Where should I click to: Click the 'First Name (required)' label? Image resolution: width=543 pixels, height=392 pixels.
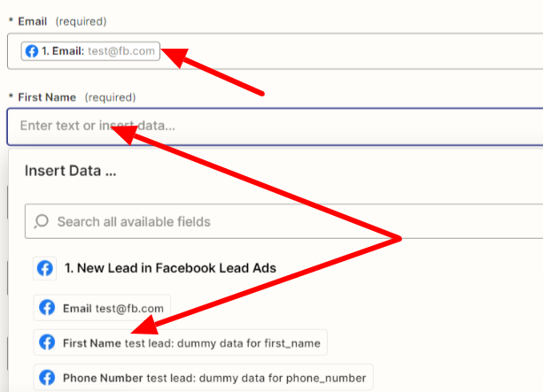76,97
